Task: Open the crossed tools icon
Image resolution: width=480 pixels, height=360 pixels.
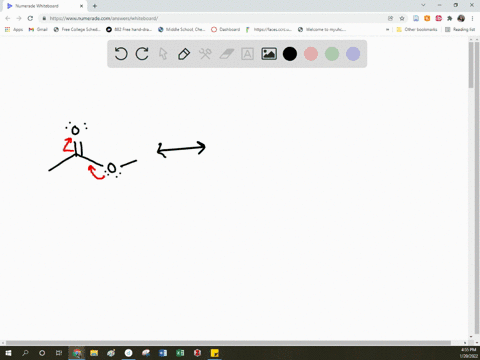Action: [x=205, y=54]
